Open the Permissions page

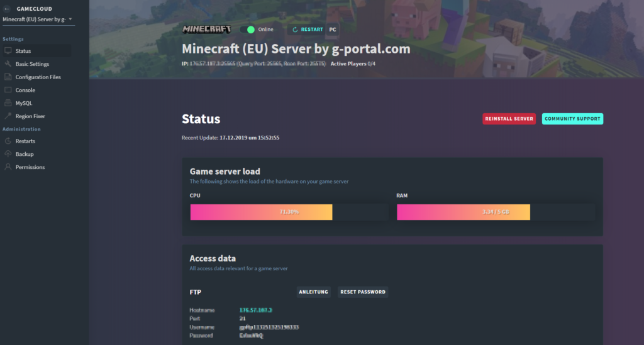coord(30,167)
